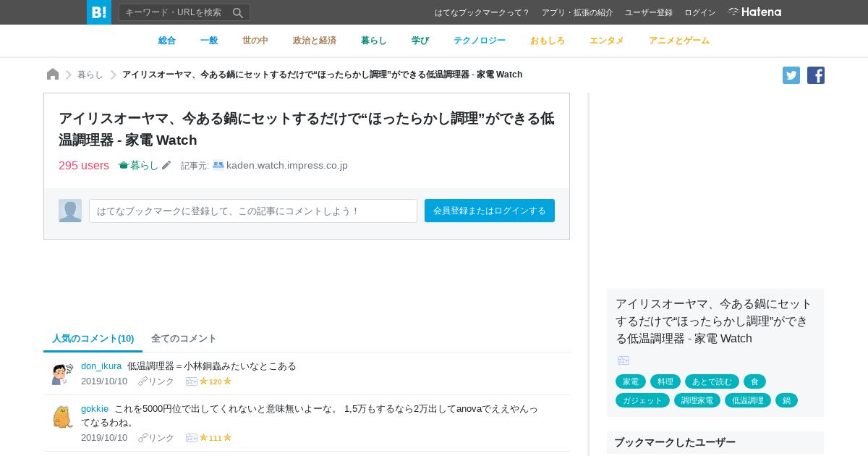This screenshot has height=456, width=868.
Task: Click 暮らし in the breadcrumb
Action: (90, 75)
